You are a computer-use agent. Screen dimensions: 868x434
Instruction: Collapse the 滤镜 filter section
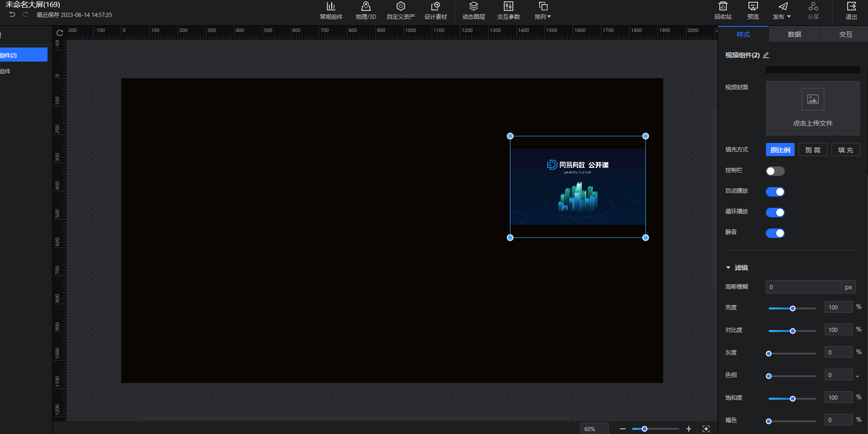click(x=728, y=268)
